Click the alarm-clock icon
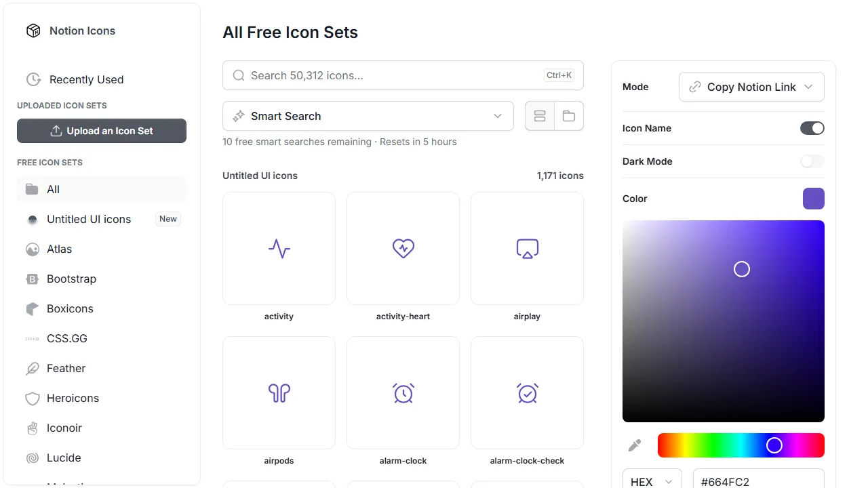Viewport: 868px width, 488px height. coord(403,392)
